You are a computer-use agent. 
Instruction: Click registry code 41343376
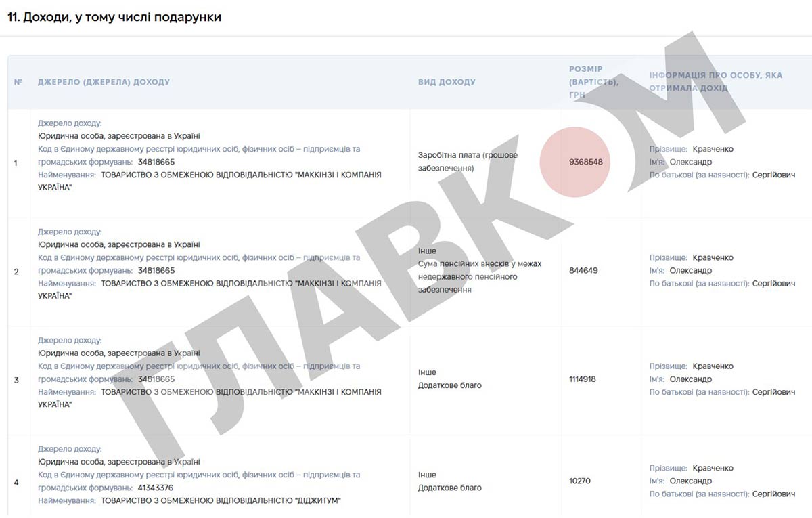pyautogui.click(x=156, y=488)
